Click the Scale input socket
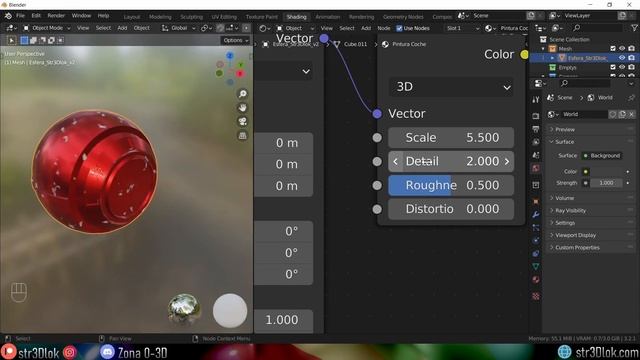 pyautogui.click(x=377, y=138)
